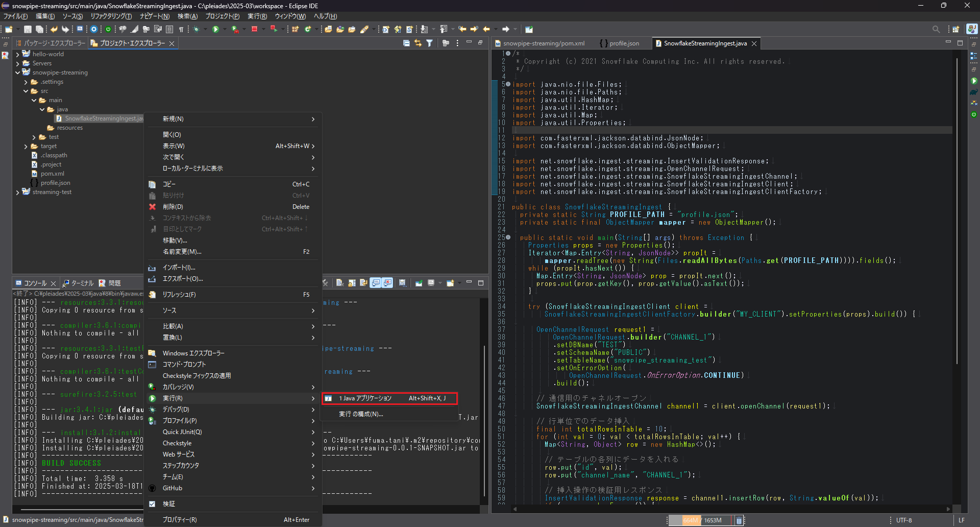Click the Redo arrow in toolbar

tap(65, 29)
